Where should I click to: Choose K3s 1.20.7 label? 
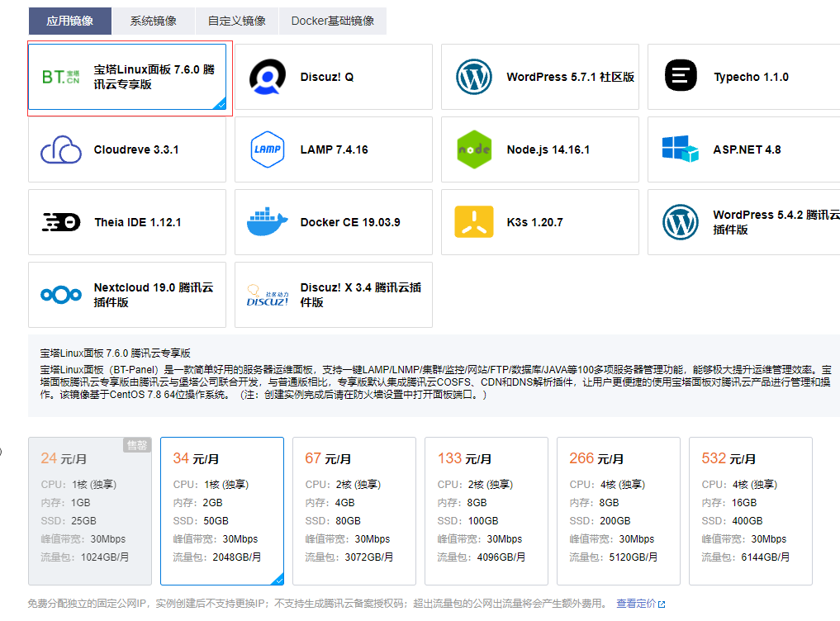coord(534,222)
